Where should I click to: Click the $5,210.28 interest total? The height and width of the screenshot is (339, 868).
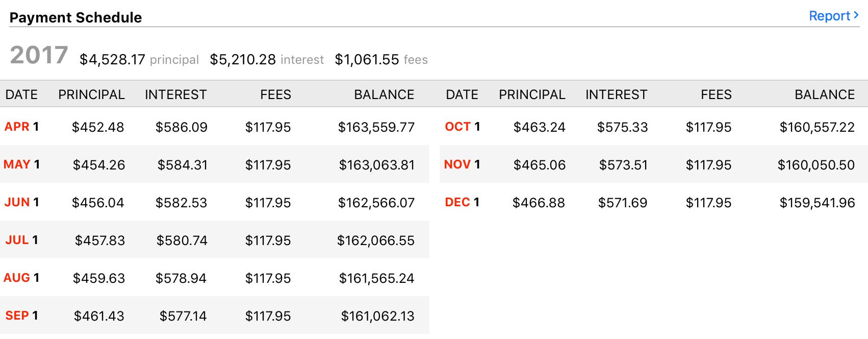[x=243, y=60]
